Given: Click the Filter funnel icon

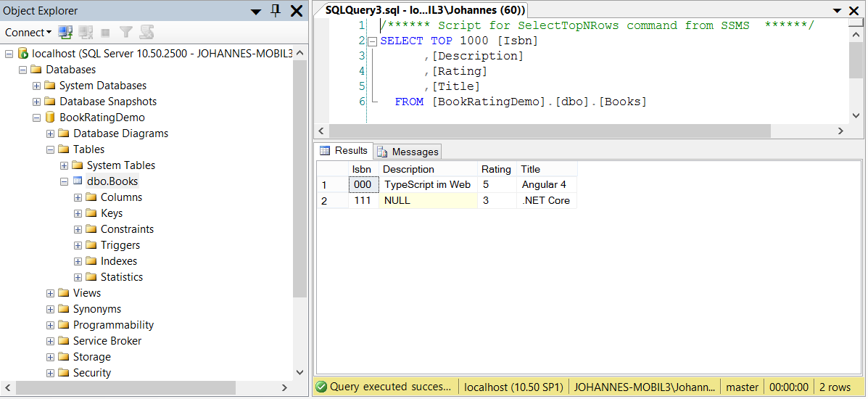Looking at the screenshot, I should point(126,33).
